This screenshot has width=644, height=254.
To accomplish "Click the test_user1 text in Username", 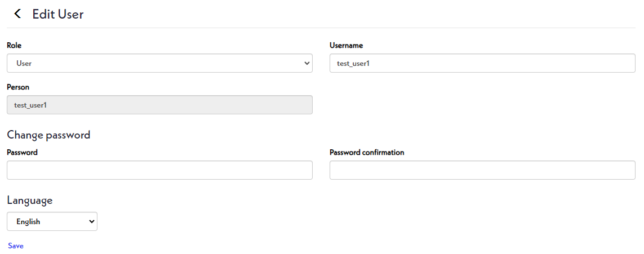I will [353, 64].
